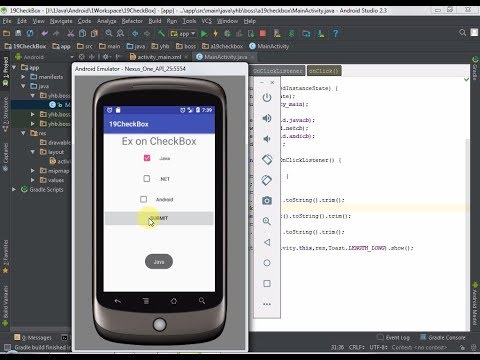
Task: Click the emulator Overview square icon
Action: click(267, 284)
